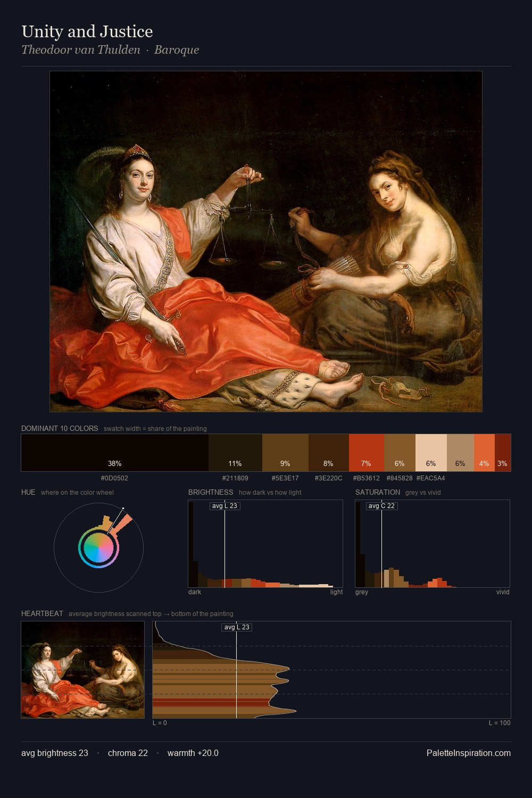Click the hex code #EAC5A4
532x798 pixels.
pos(431,478)
